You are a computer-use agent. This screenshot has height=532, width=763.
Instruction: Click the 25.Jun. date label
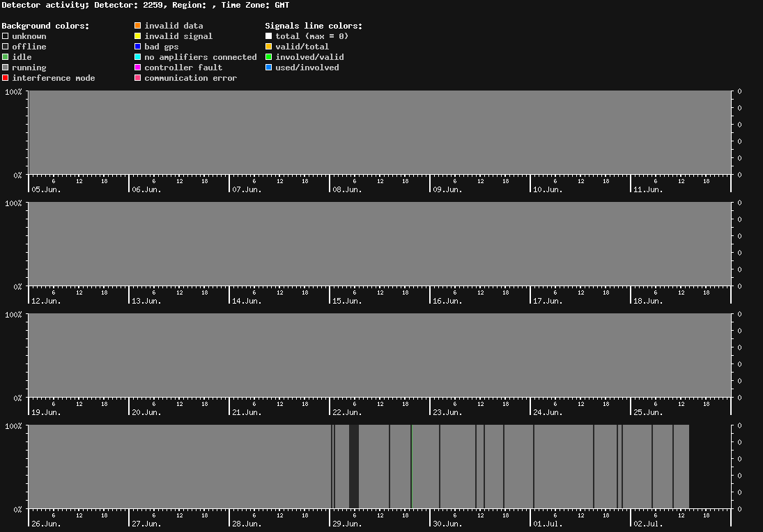[648, 412]
